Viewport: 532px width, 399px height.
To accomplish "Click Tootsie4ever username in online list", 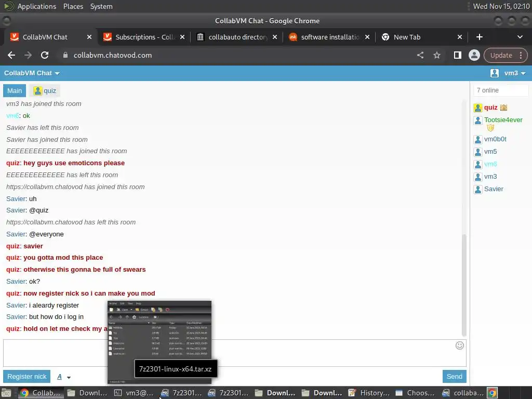I will click(x=503, y=120).
